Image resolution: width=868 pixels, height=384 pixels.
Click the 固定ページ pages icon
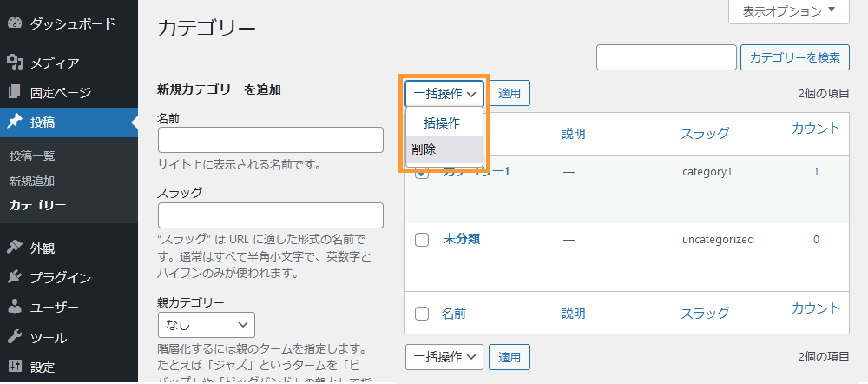[x=15, y=92]
